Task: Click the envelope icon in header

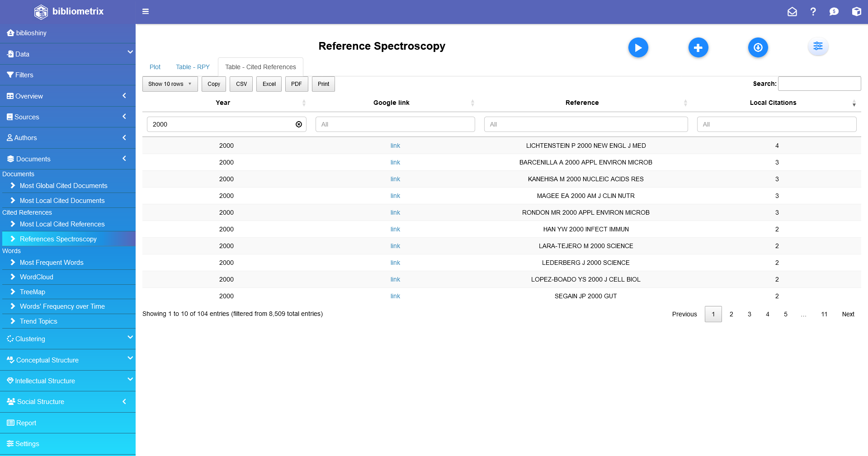Action: (792, 12)
